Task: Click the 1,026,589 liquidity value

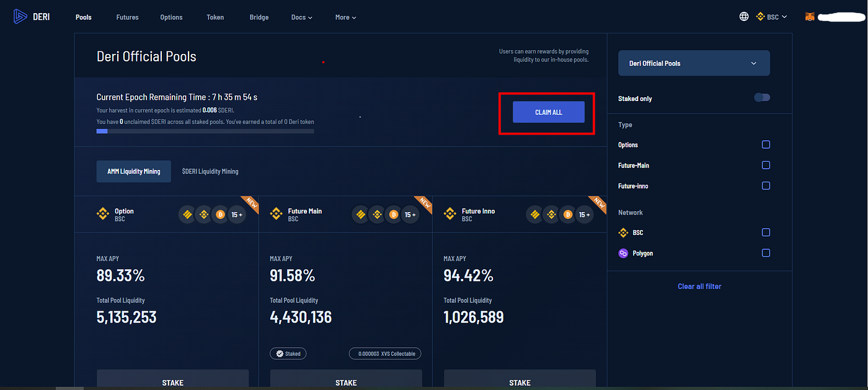Action: [x=474, y=317]
